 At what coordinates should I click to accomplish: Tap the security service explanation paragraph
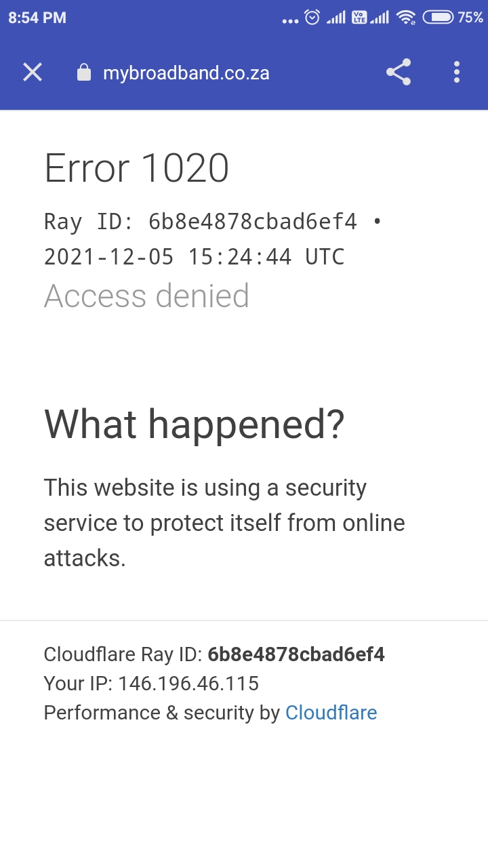pos(224,523)
